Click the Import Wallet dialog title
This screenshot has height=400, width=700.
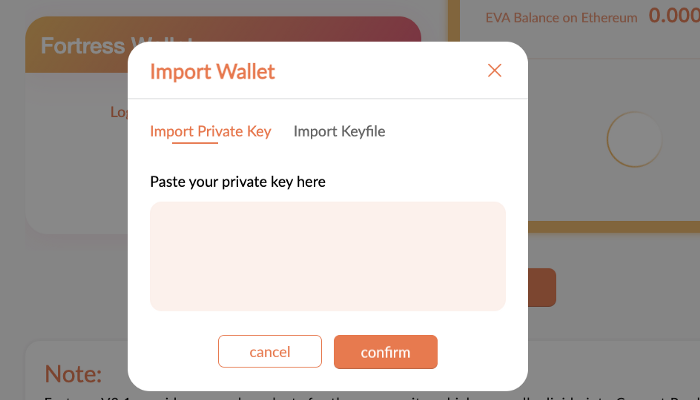coord(212,71)
